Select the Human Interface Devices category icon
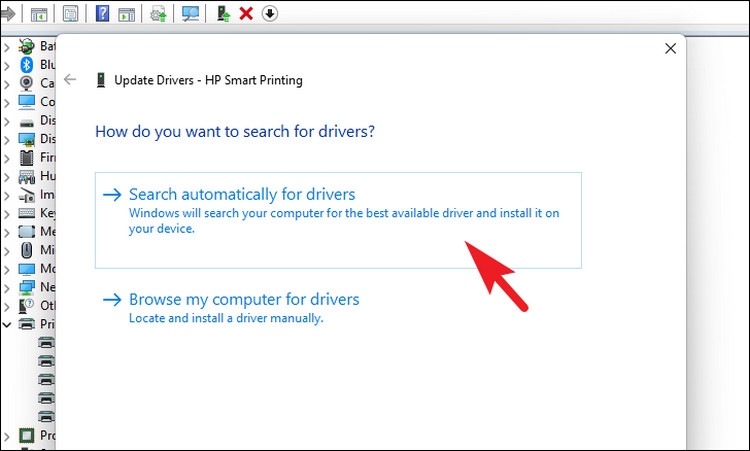The width and height of the screenshot is (750, 451). click(27, 176)
